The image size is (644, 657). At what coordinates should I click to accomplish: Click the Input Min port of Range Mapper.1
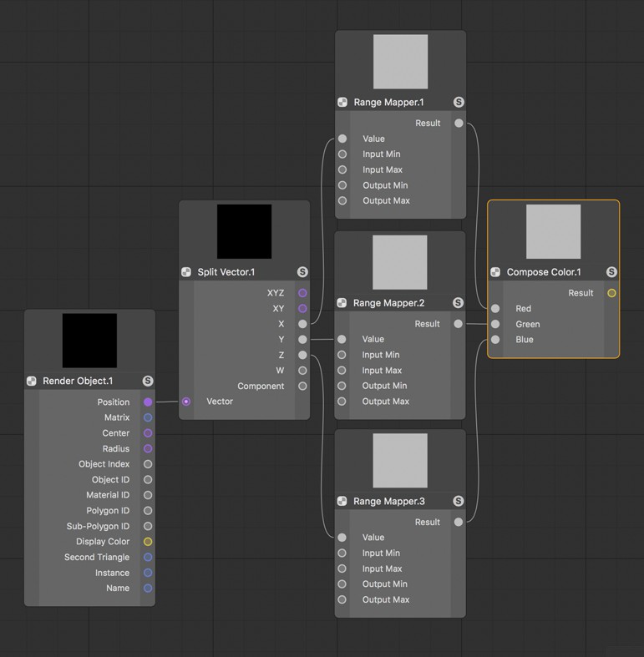[342, 154]
